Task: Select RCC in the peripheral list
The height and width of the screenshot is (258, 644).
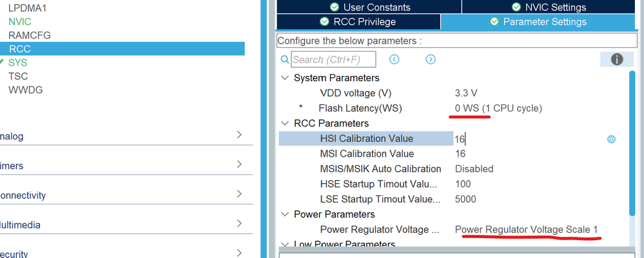Action: click(x=122, y=49)
